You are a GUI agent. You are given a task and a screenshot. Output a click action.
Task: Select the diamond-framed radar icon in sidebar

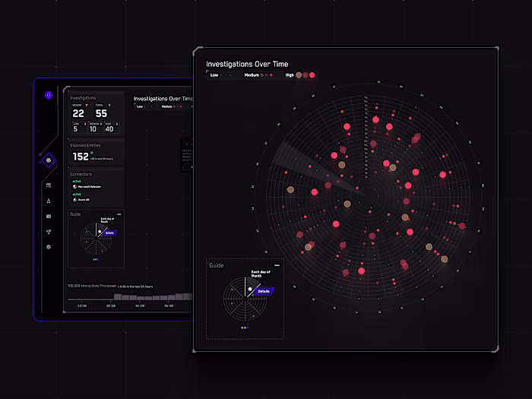coord(49,160)
